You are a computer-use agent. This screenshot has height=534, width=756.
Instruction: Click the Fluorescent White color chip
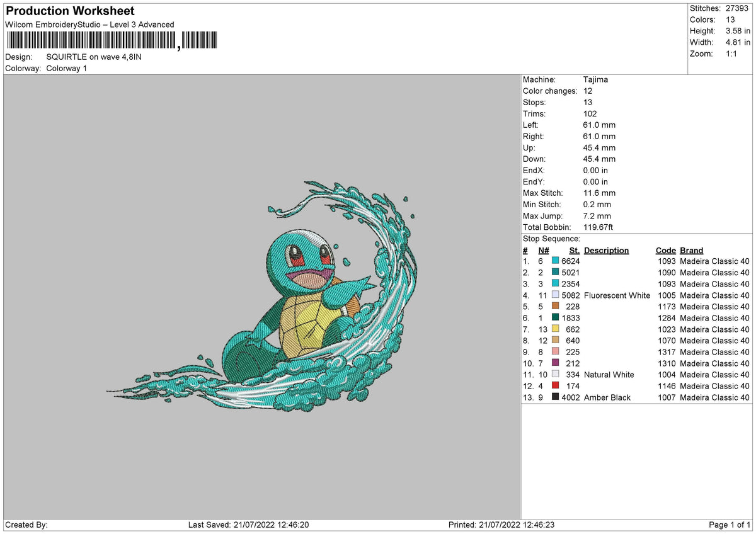tap(555, 295)
